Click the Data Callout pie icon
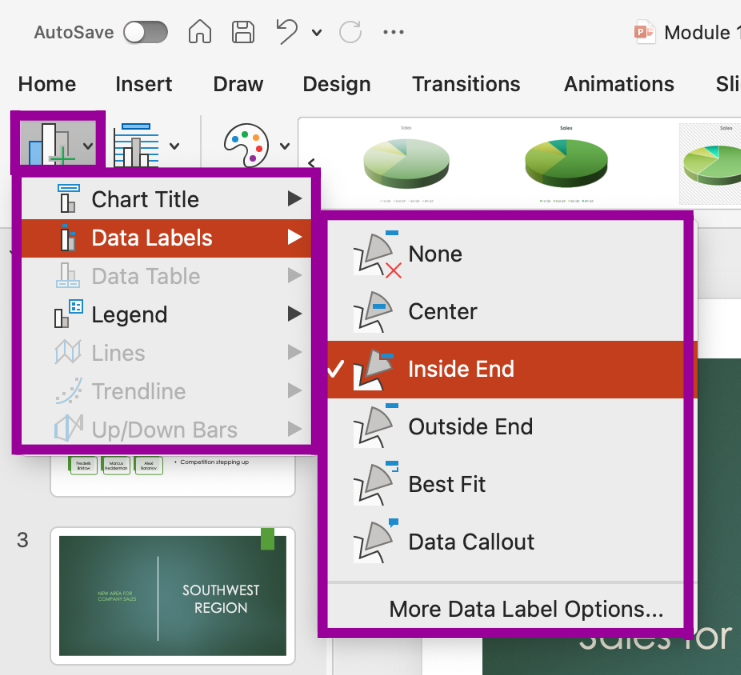Image resolution: width=741 pixels, height=675 pixels. point(376,541)
